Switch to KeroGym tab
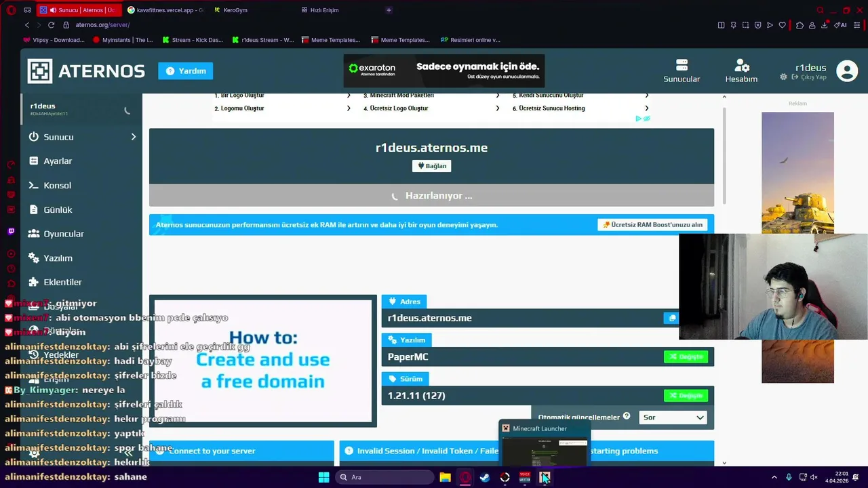The image size is (868, 488). [235, 10]
